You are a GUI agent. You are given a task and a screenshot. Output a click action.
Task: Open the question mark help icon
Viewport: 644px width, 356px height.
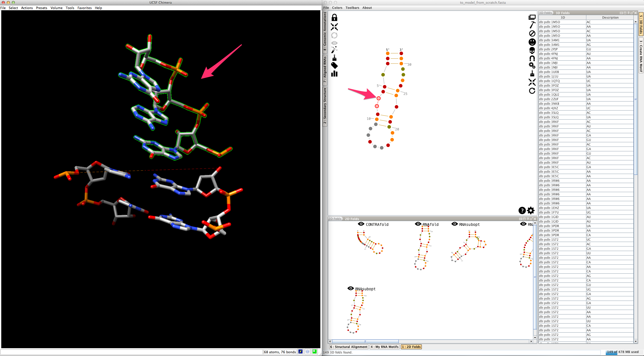click(522, 210)
